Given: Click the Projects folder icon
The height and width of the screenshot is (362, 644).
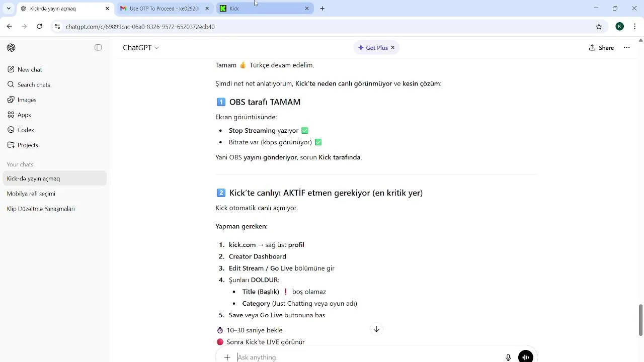Looking at the screenshot, I should point(11,145).
